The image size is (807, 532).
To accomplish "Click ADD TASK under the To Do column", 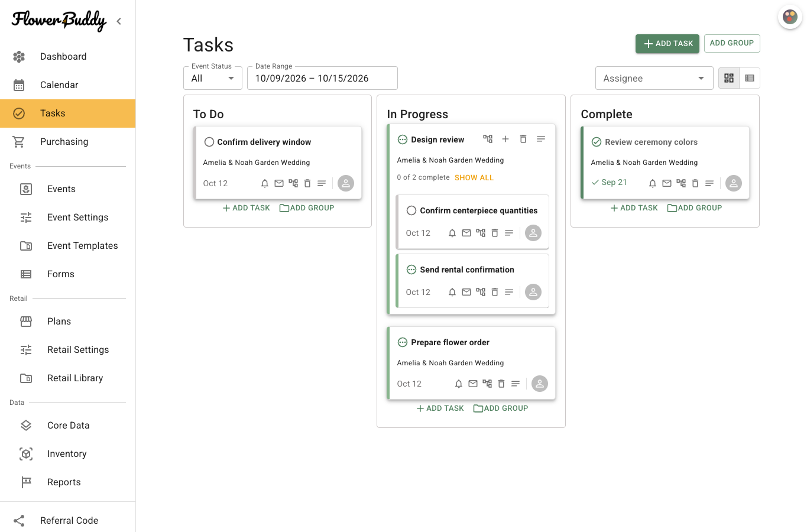I will click(x=246, y=208).
